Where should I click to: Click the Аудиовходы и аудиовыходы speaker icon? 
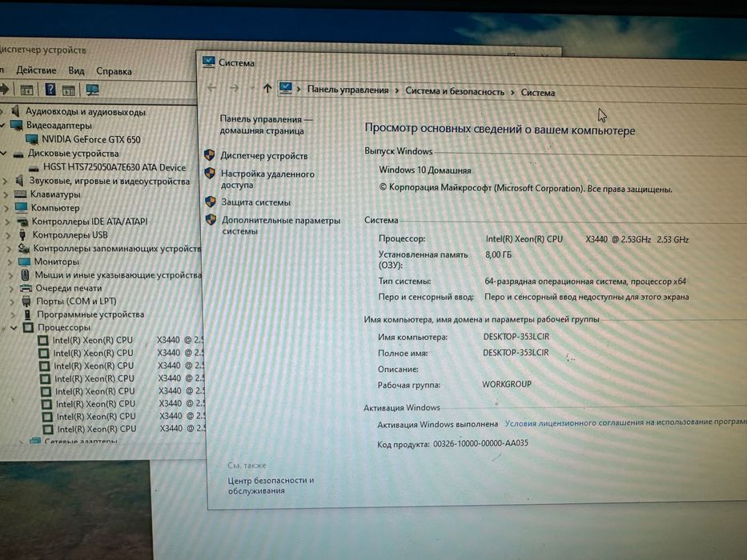pos(16,111)
